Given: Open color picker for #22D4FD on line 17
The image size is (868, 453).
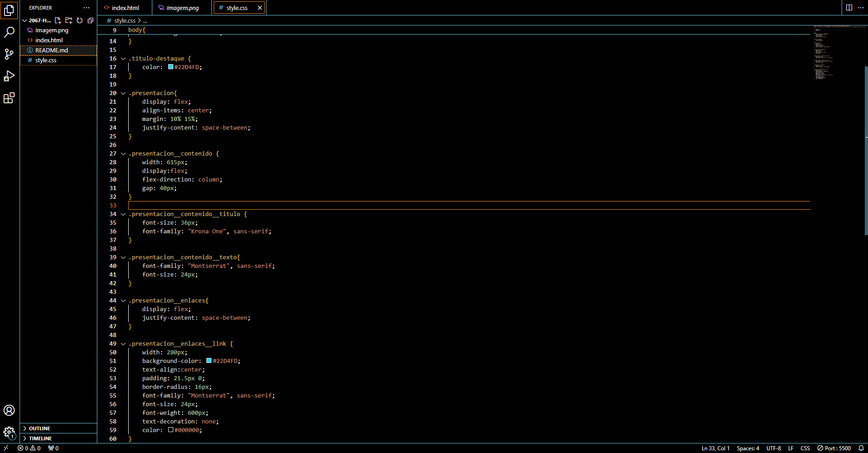Looking at the screenshot, I should click(x=171, y=67).
